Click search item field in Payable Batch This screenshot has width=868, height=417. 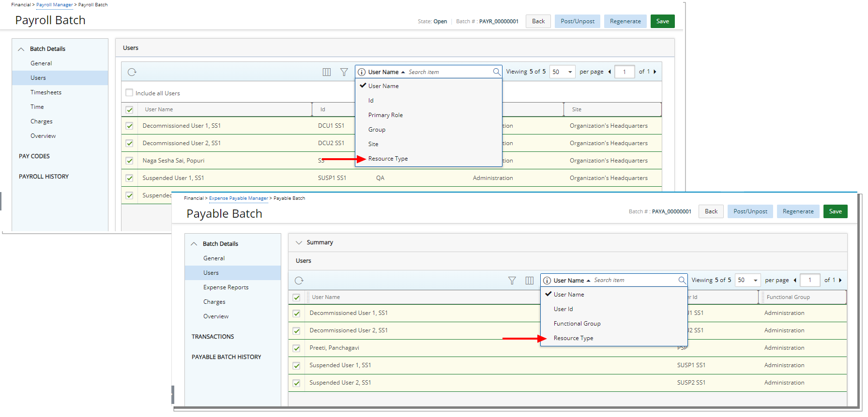click(634, 281)
